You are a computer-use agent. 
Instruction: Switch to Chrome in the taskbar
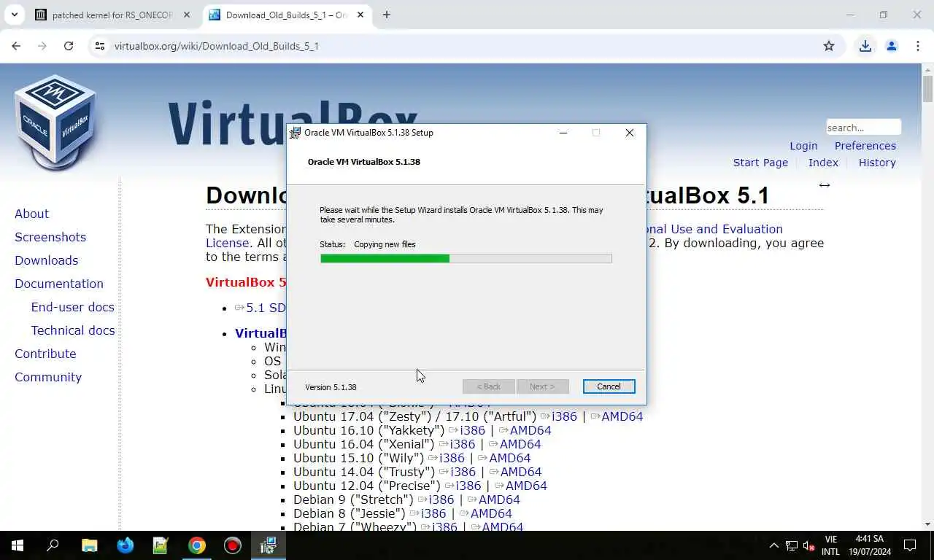pos(196,545)
